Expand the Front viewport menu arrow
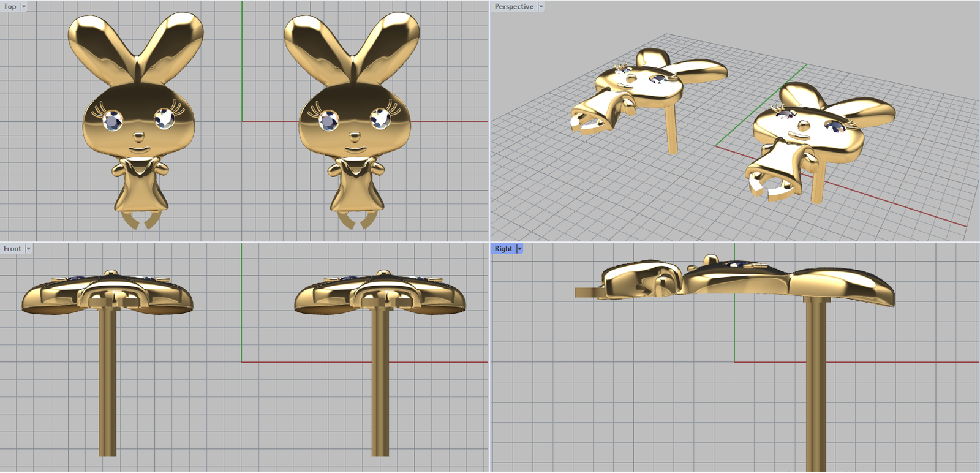Viewport: 980px width, 473px height. pyautogui.click(x=28, y=249)
